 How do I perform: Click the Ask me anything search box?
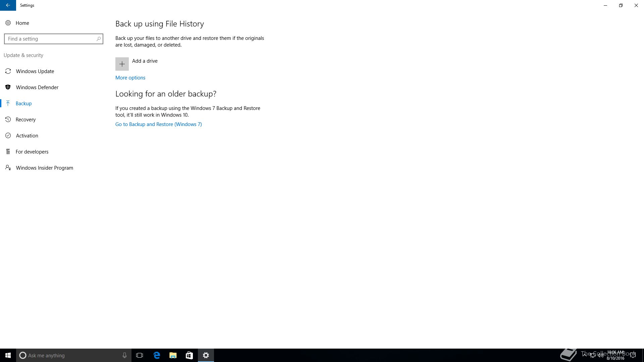[x=74, y=355]
